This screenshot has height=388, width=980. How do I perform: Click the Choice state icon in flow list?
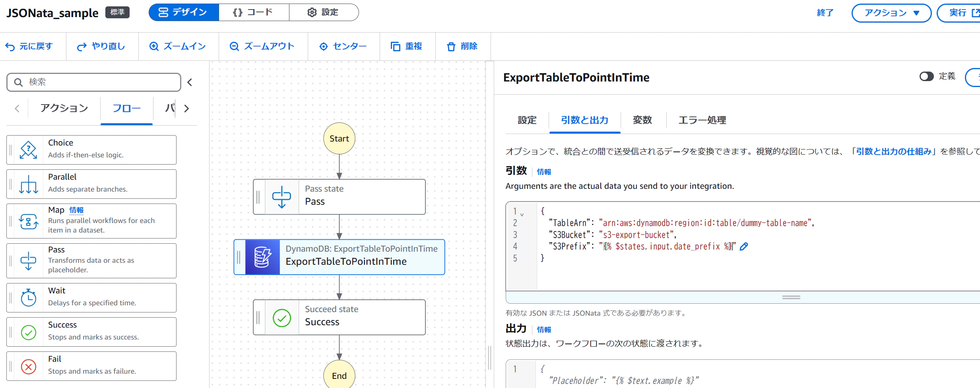coord(29,150)
